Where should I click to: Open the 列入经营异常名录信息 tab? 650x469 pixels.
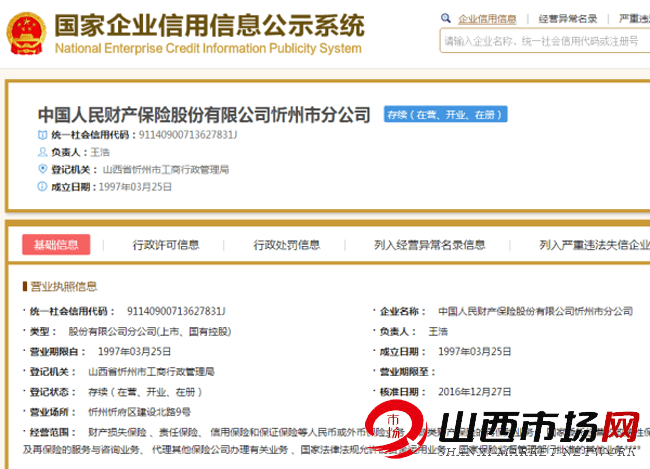pos(429,245)
